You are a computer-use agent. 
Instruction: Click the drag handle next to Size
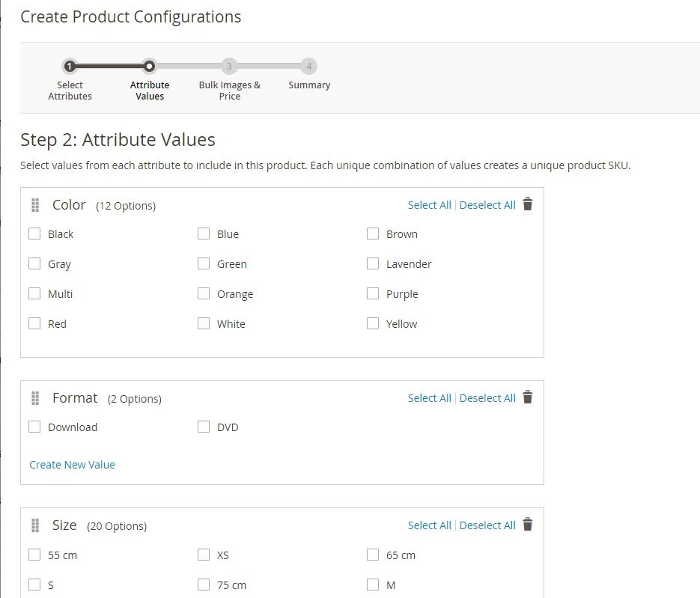tap(34, 525)
